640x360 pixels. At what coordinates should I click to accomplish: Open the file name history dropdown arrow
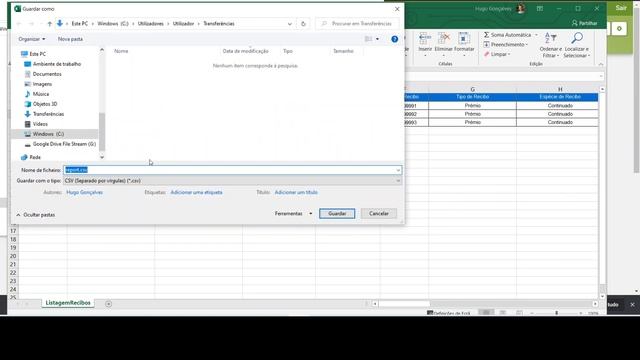point(398,170)
